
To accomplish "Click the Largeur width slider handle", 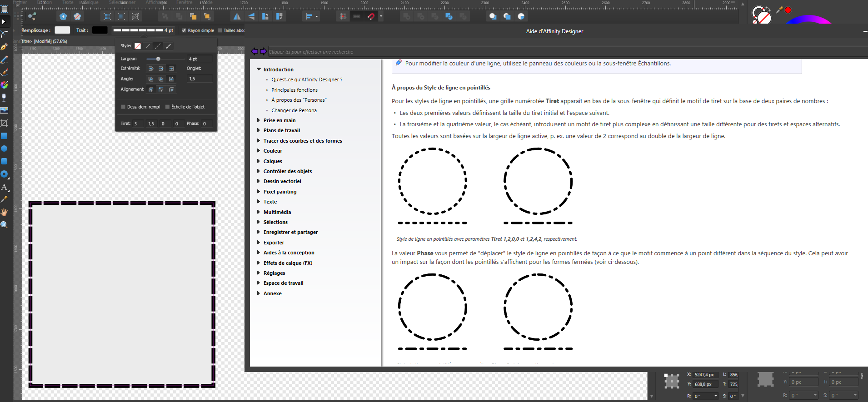I will (x=158, y=59).
